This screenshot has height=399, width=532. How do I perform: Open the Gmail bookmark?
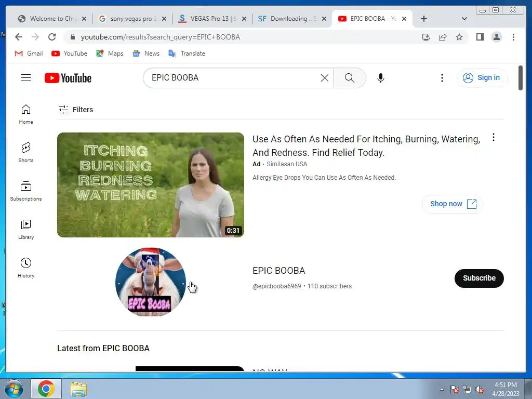coord(29,54)
